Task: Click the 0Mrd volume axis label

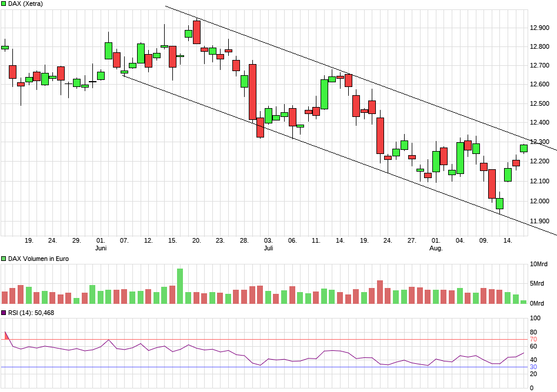Action: click(x=537, y=303)
